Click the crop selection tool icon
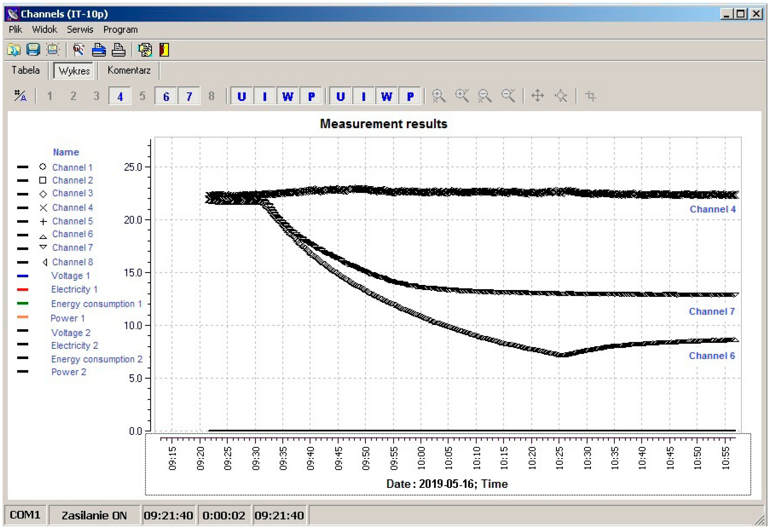The width and height of the screenshot is (772, 532). [x=591, y=96]
